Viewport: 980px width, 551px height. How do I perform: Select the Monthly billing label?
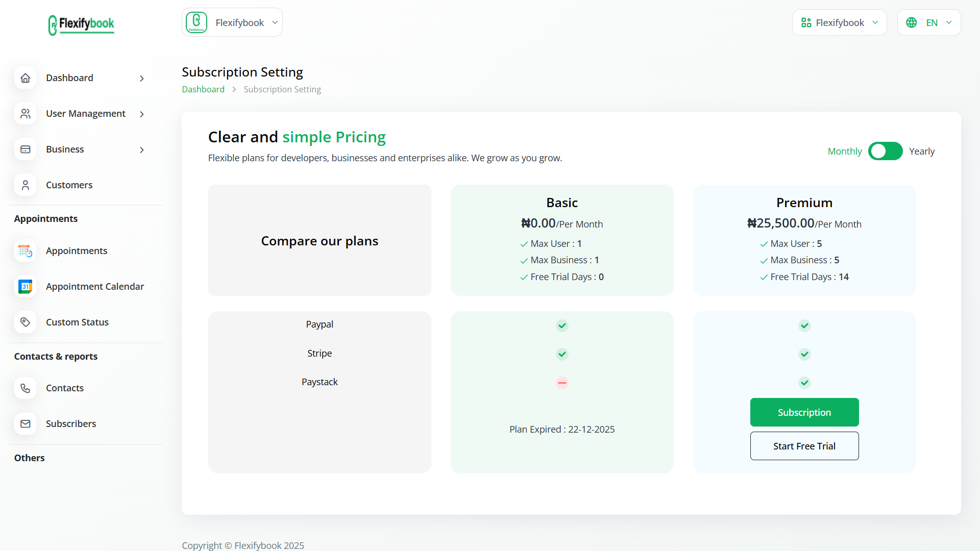pyautogui.click(x=844, y=152)
